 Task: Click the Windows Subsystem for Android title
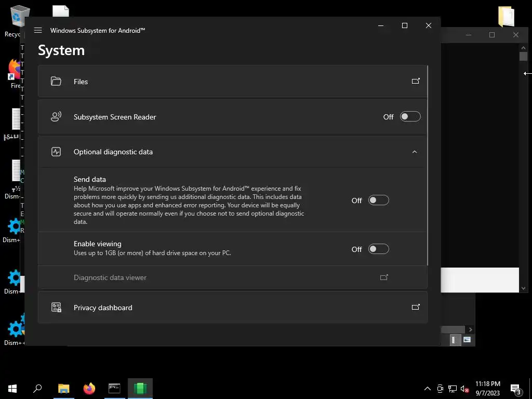98,31
